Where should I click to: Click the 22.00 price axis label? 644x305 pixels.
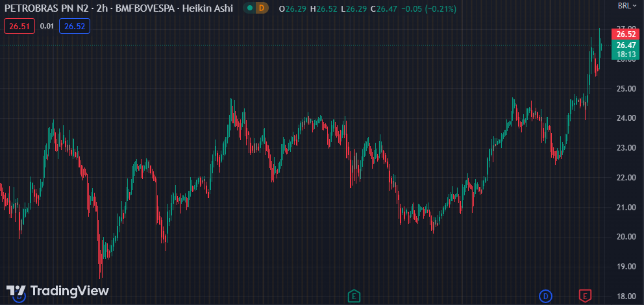coord(626,178)
